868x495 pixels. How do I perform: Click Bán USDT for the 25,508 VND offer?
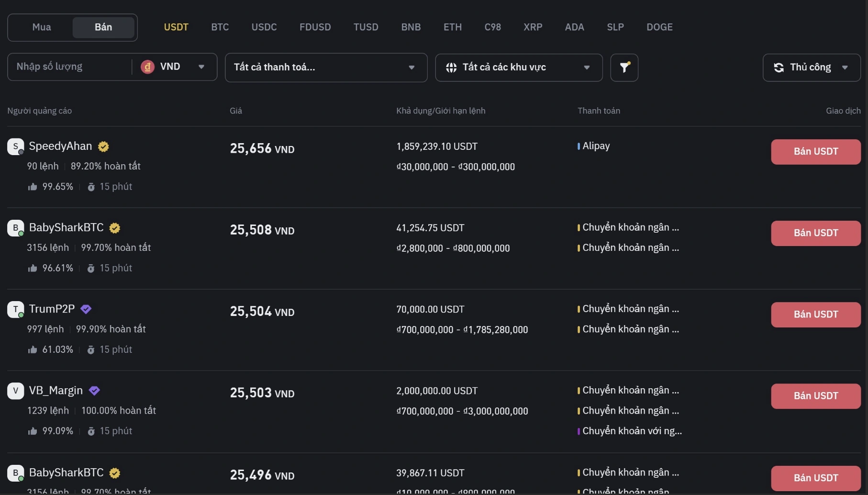[816, 233]
